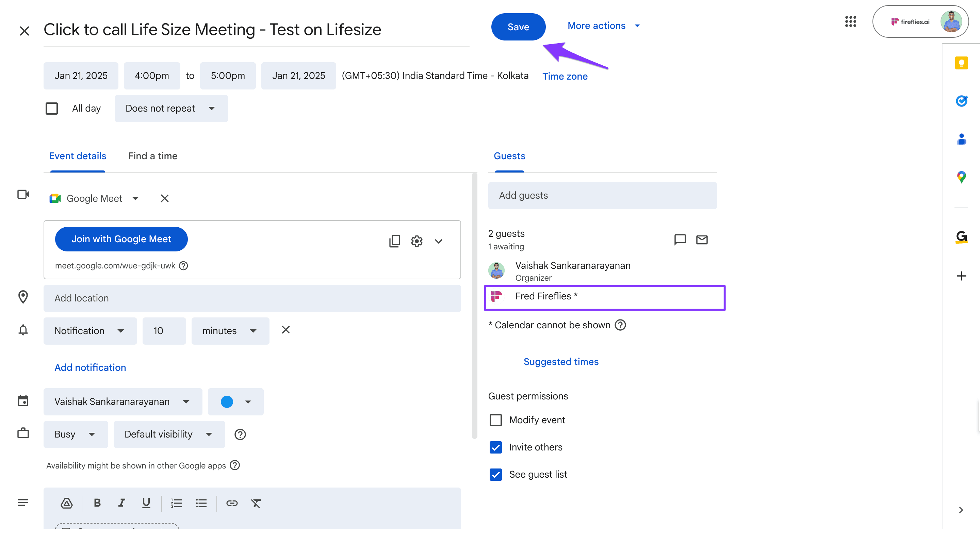Click the 5:00pm end time field
The height and width of the screenshot is (543, 980).
pos(228,76)
